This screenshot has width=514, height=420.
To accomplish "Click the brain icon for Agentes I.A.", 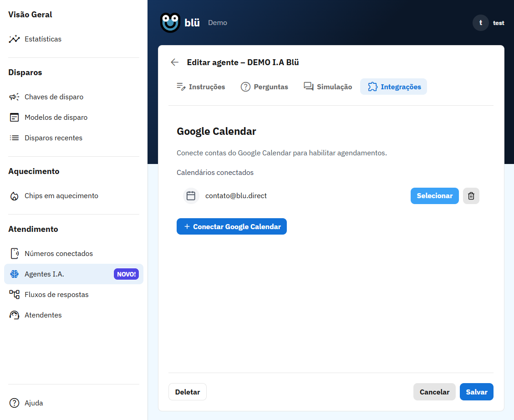I will point(15,274).
